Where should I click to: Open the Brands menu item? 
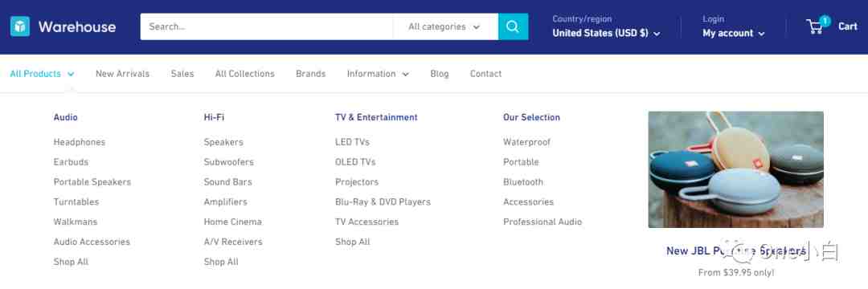point(310,74)
